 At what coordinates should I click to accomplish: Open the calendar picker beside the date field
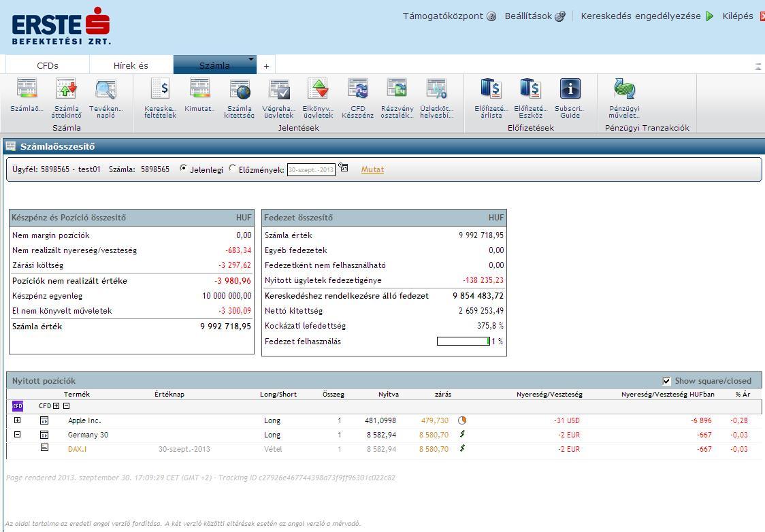[344, 168]
